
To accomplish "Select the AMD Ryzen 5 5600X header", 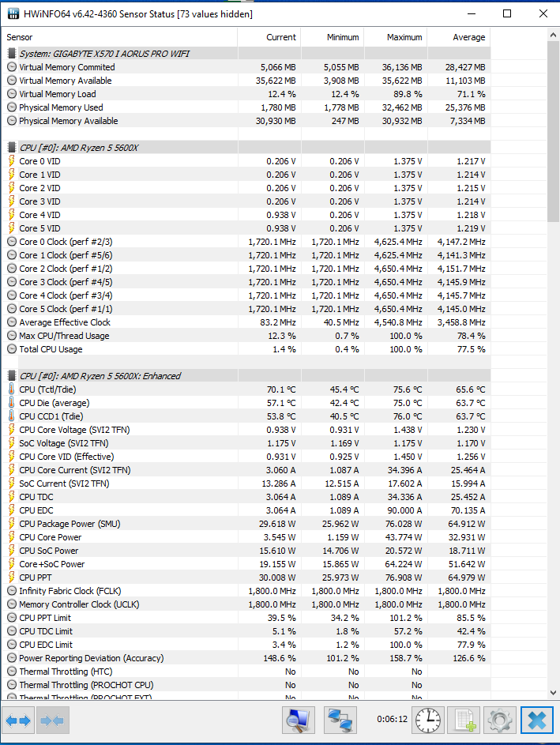I will coord(78,148).
